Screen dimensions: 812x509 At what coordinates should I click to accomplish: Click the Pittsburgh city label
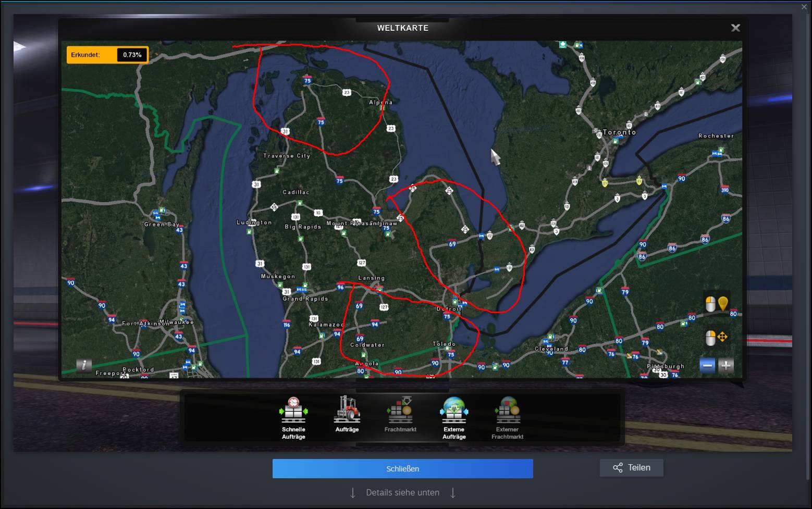click(665, 366)
